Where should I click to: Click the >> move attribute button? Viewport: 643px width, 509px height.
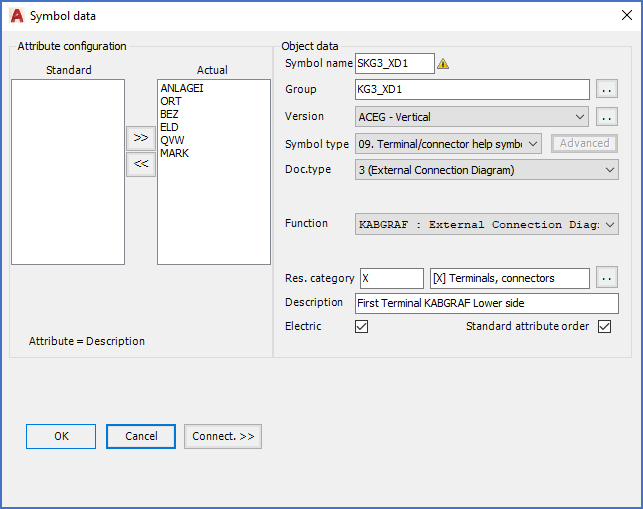tap(141, 138)
